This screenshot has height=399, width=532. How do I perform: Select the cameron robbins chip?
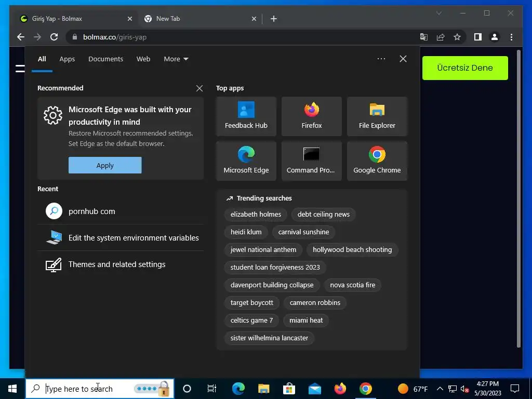pos(315,303)
